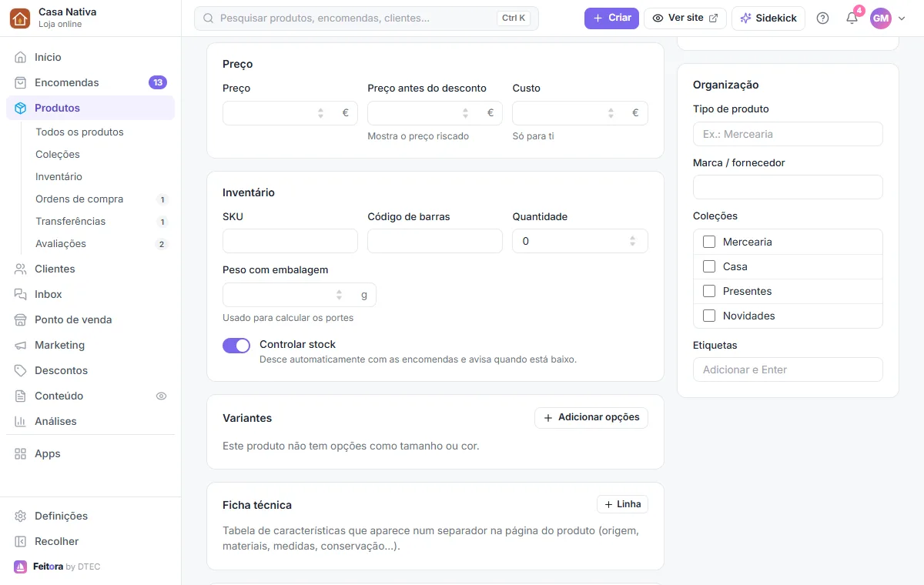
Task: Adjust the Quantidade stepper arrows
Action: [x=632, y=241]
